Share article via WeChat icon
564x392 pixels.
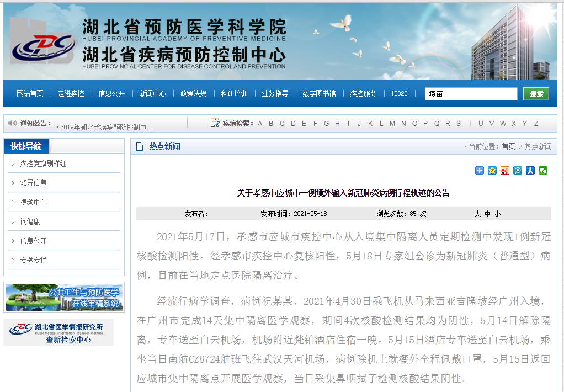(543, 171)
